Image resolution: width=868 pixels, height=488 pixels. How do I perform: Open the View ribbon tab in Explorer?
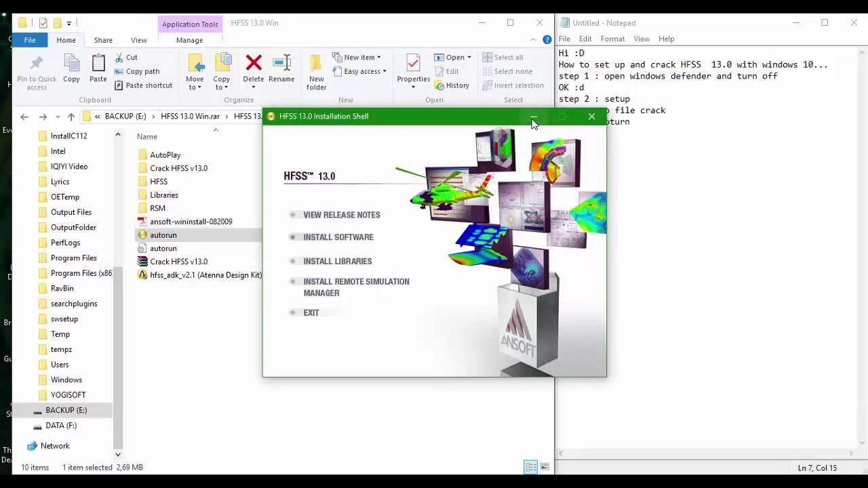pyautogui.click(x=138, y=40)
